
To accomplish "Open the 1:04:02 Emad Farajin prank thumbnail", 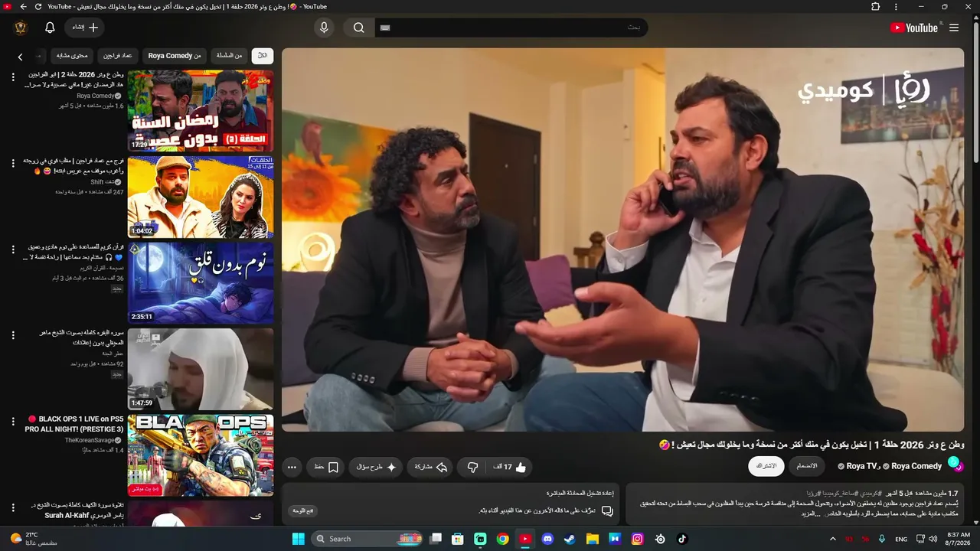I will (x=201, y=197).
